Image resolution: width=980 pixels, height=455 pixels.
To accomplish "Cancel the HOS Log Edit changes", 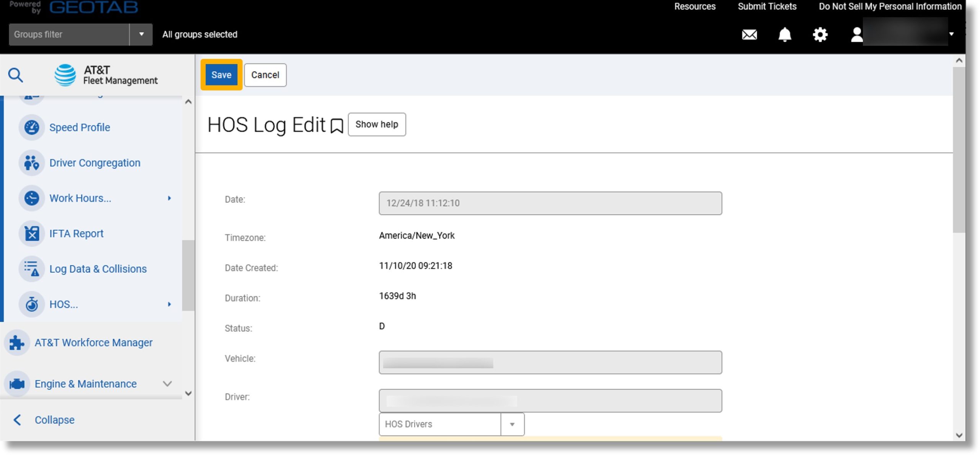I will (x=265, y=74).
